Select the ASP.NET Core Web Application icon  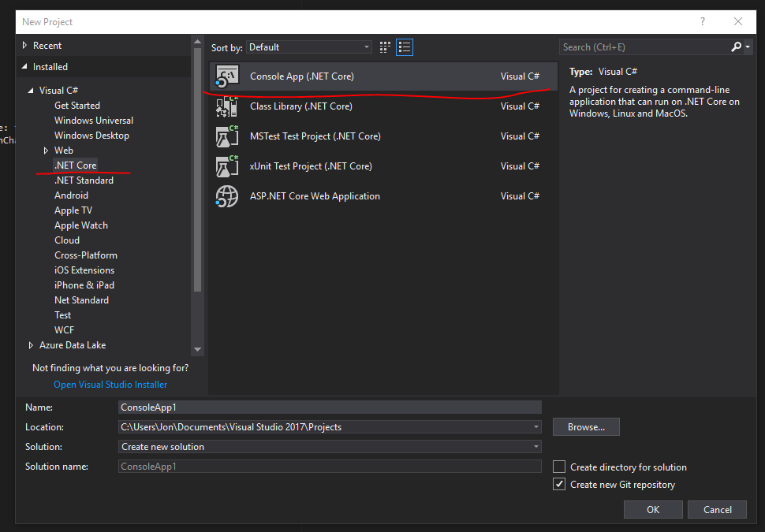point(227,196)
